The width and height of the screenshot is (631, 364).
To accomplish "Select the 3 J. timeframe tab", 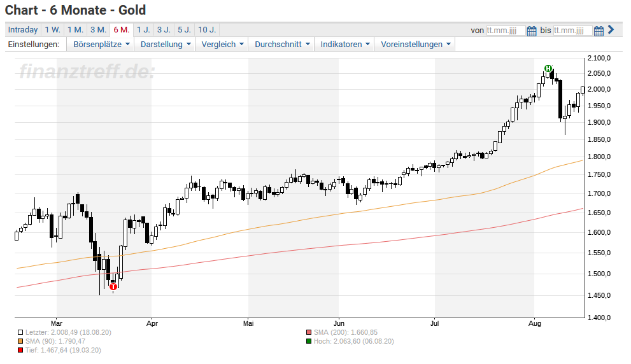I will tap(164, 30).
